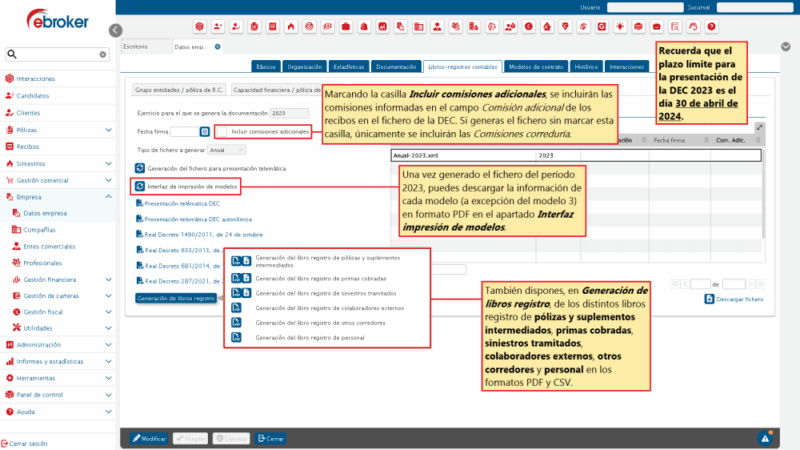Viewport: 800px width, 450px height.
Task: Expand the Gestión financiera submenu
Action: 108,280
